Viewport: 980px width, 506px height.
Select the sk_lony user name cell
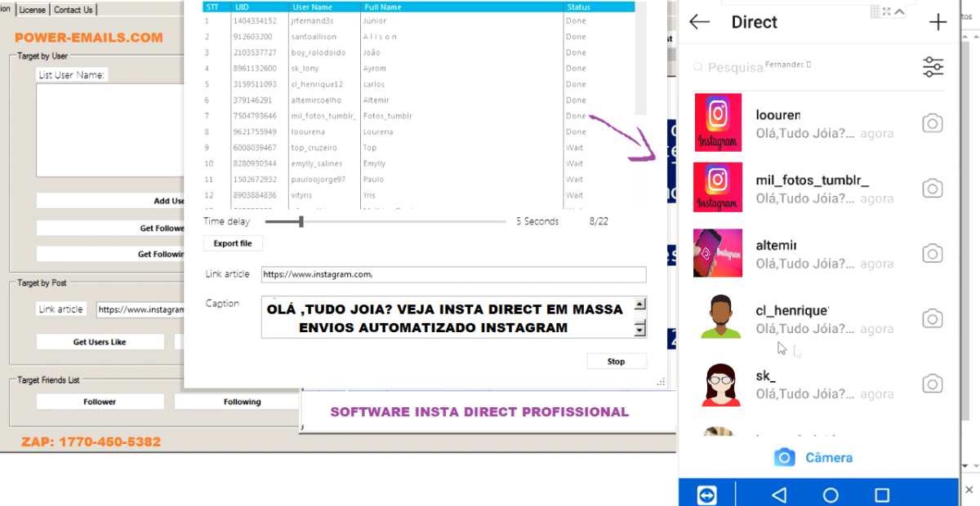pos(305,69)
